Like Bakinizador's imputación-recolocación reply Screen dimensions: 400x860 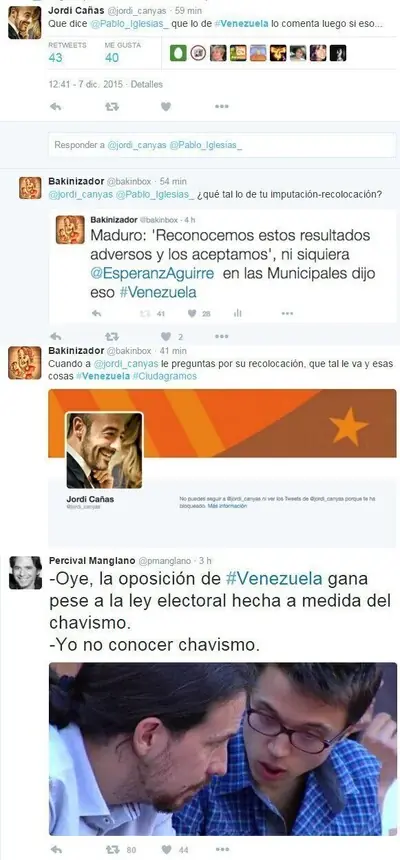click(166, 336)
